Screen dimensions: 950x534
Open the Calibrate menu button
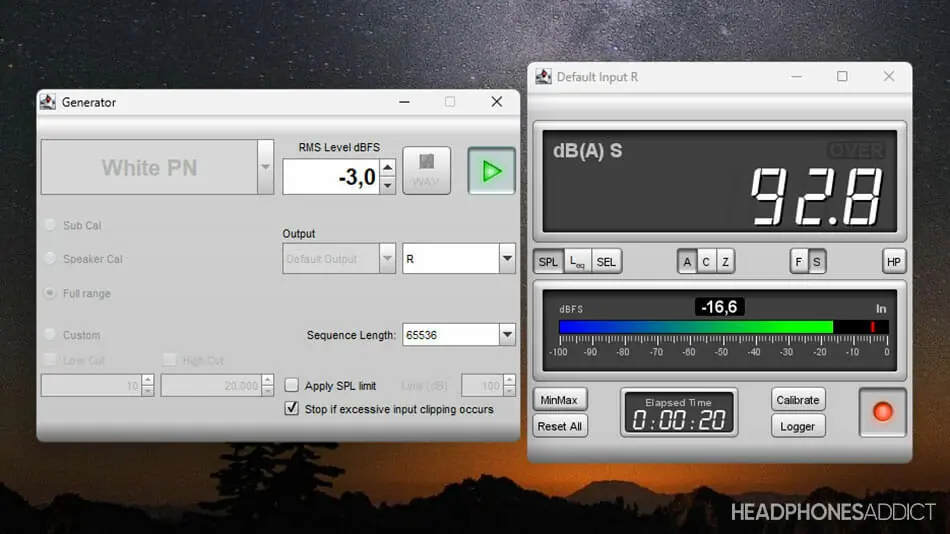(x=798, y=400)
